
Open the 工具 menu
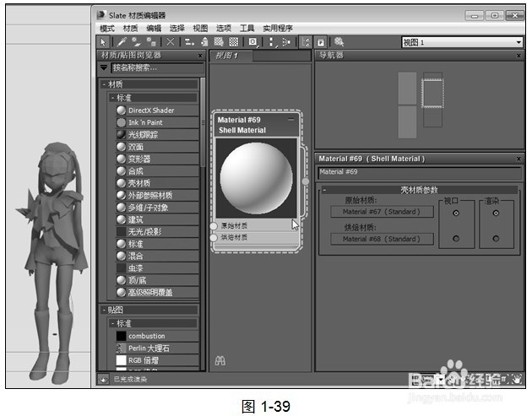click(x=247, y=28)
